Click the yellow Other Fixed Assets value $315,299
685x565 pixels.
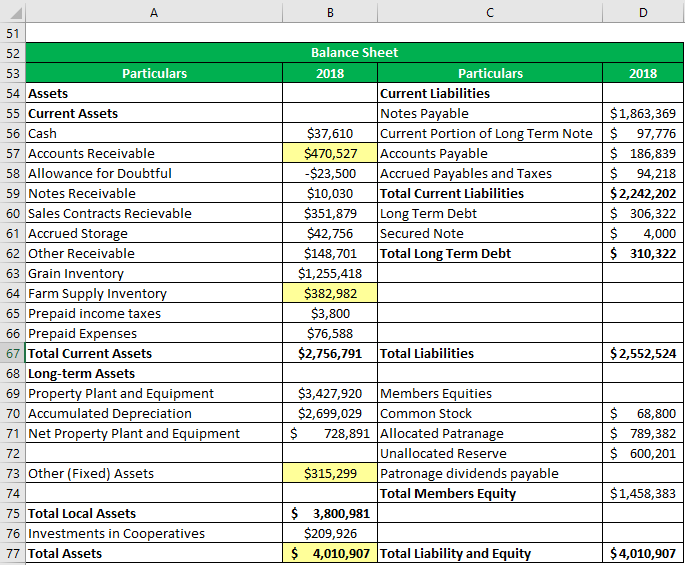pos(330,473)
